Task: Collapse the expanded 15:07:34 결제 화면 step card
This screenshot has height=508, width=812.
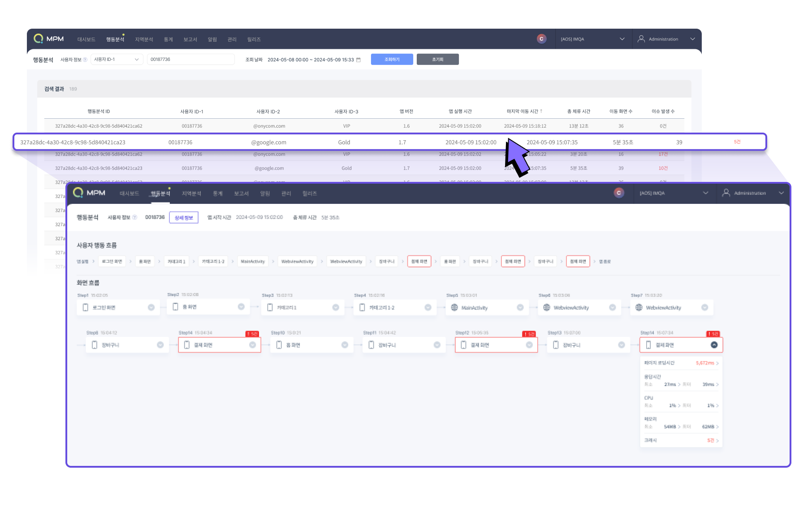Action: (714, 345)
